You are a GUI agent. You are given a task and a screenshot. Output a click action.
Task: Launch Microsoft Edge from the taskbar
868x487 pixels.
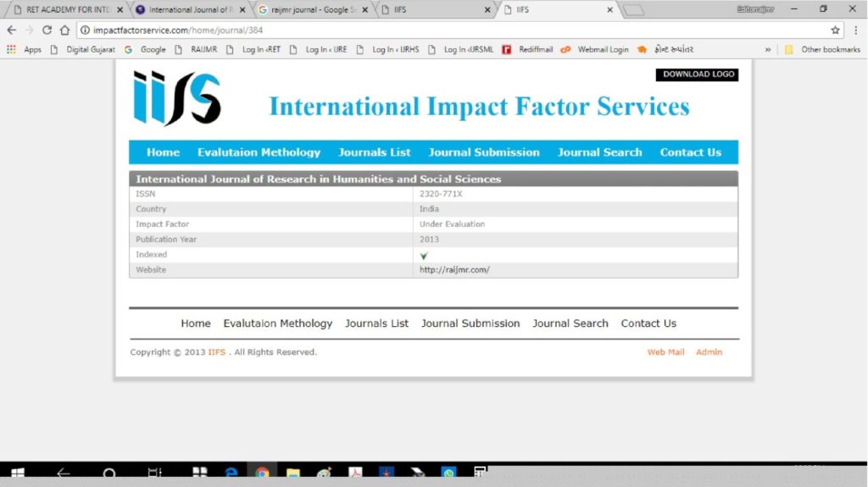tap(231, 473)
